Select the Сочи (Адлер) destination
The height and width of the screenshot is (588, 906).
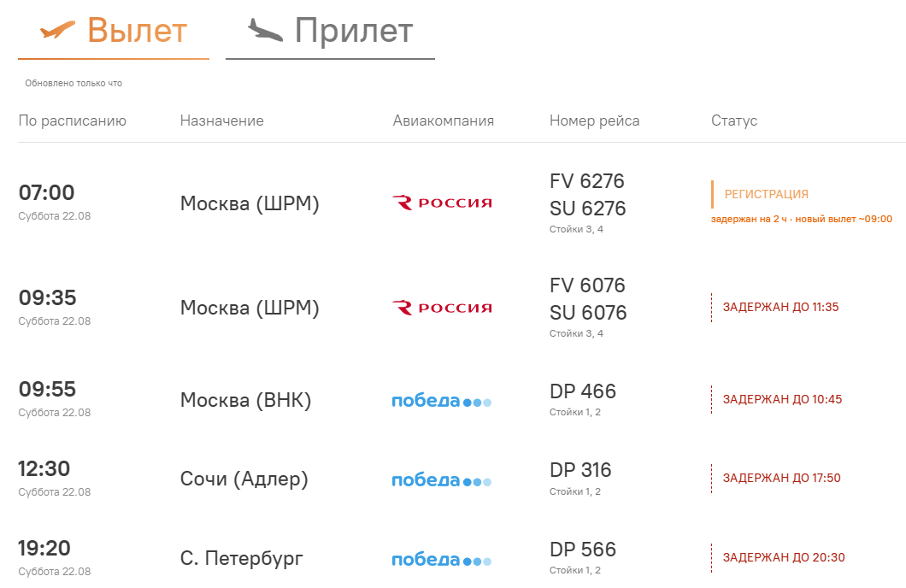click(x=244, y=479)
